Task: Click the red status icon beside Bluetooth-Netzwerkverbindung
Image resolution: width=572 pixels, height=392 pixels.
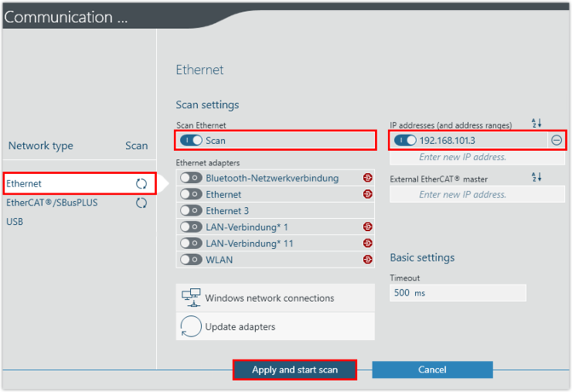Action: (x=367, y=178)
